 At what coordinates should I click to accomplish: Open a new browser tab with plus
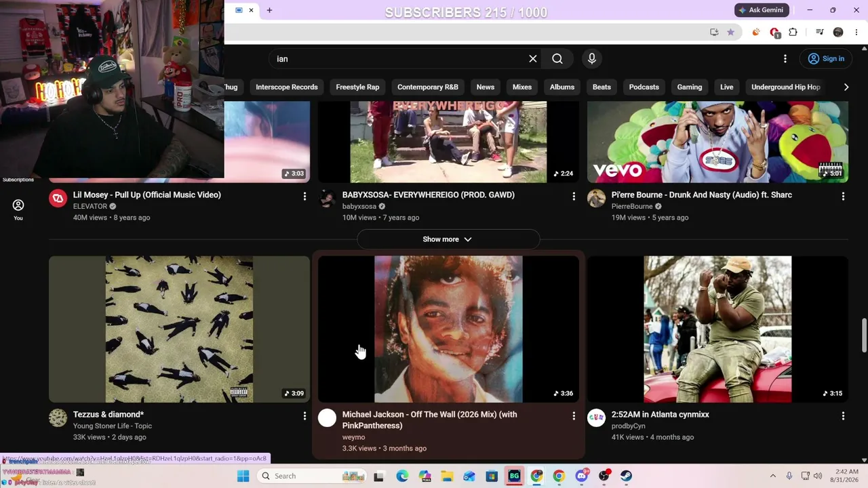point(269,10)
